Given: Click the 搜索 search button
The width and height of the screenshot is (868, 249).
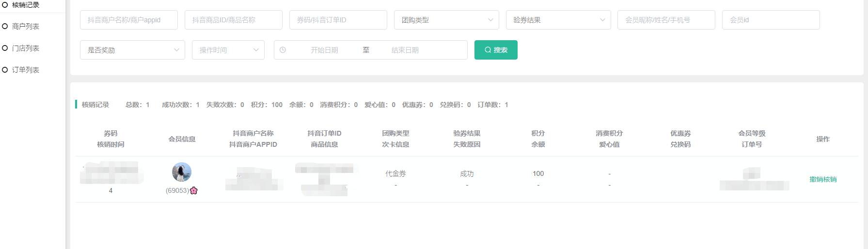Looking at the screenshot, I should (x=496, y=50).
